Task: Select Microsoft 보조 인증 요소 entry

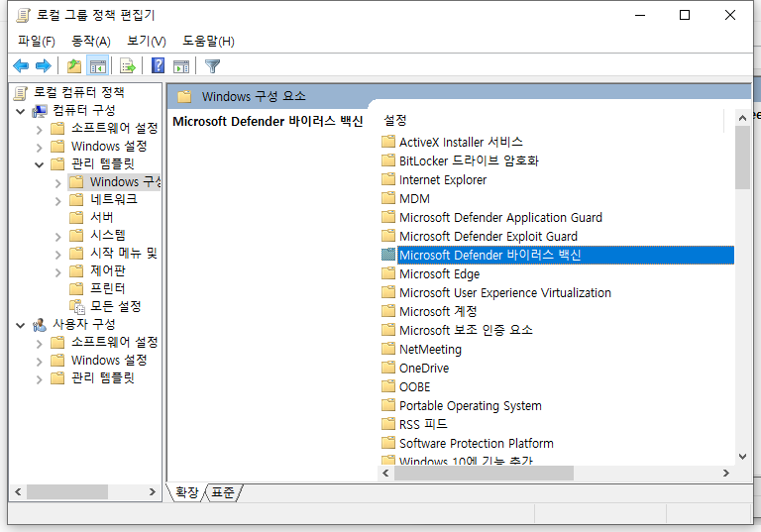Action: click(466, 330)
